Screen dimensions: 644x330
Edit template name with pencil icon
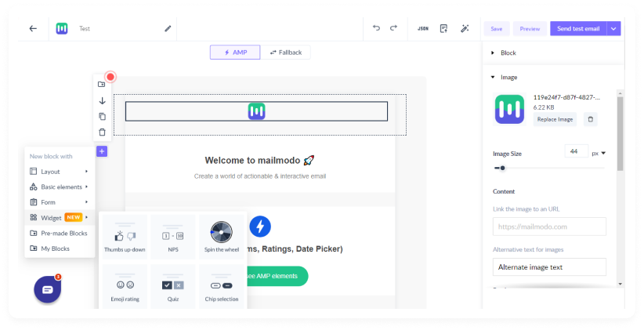(x=168, y=28)
